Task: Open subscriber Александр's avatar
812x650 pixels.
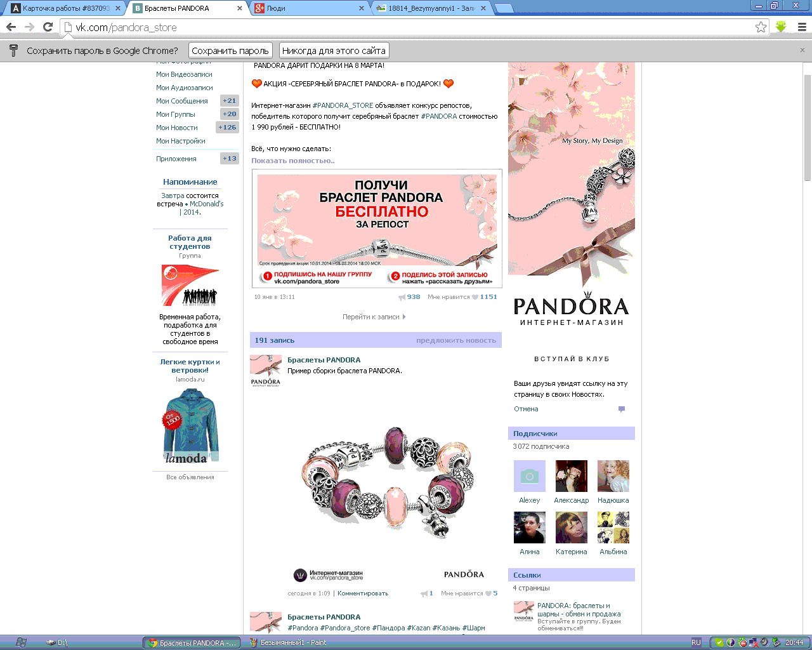Action: point(572,476)
